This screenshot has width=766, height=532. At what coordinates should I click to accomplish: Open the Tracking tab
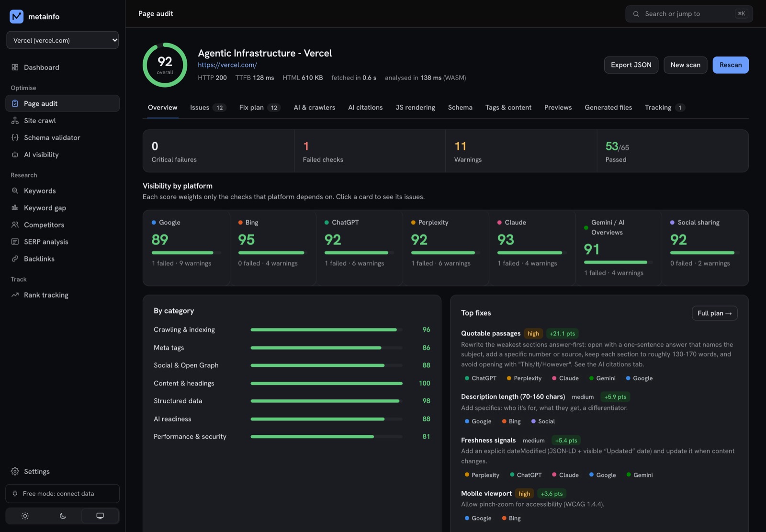pos(665,107)
